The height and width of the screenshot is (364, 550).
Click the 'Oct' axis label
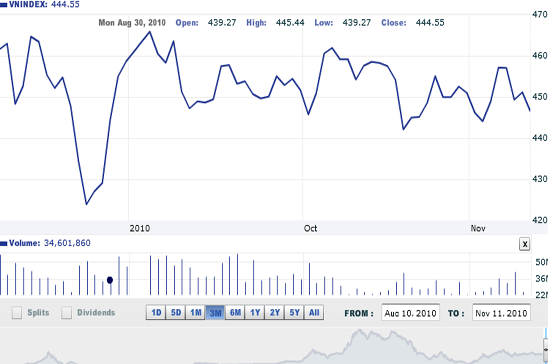click(310, 228)
